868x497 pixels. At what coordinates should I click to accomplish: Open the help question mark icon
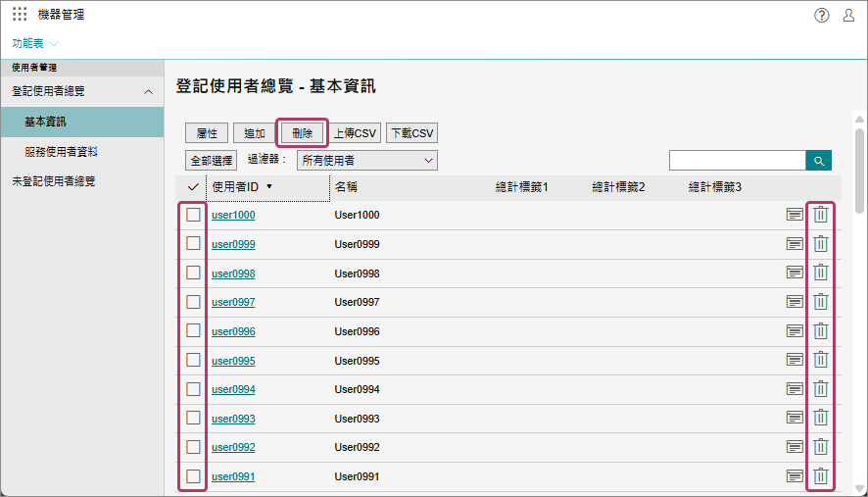[x=822, y=15]
